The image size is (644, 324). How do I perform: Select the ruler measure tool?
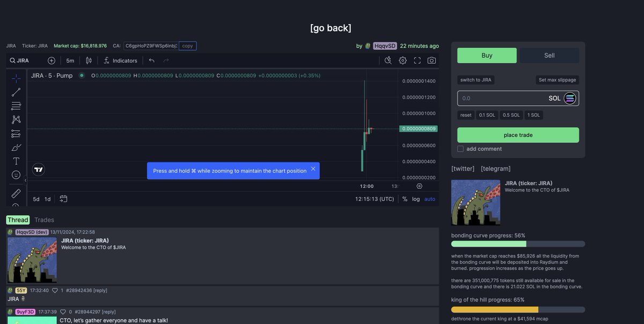16,193
